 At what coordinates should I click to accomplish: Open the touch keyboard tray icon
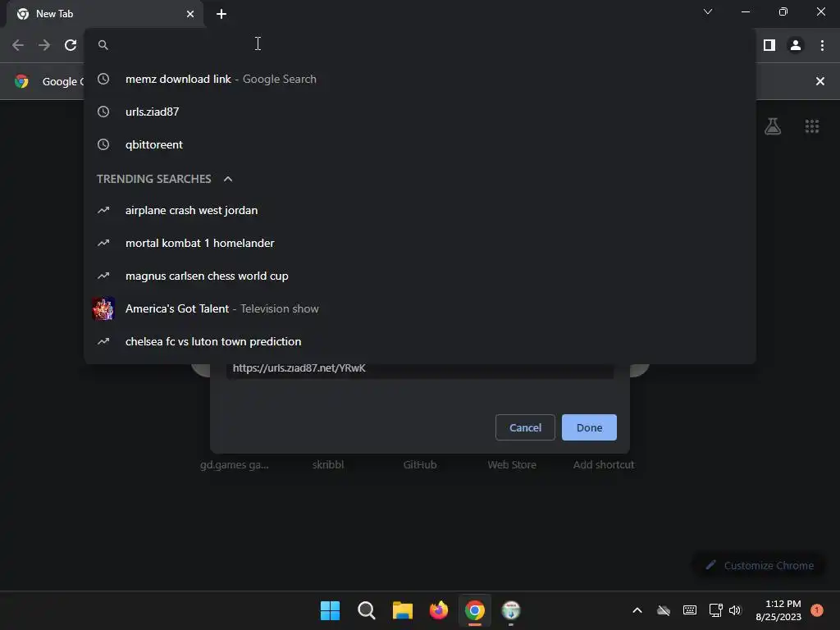[689, 610]
